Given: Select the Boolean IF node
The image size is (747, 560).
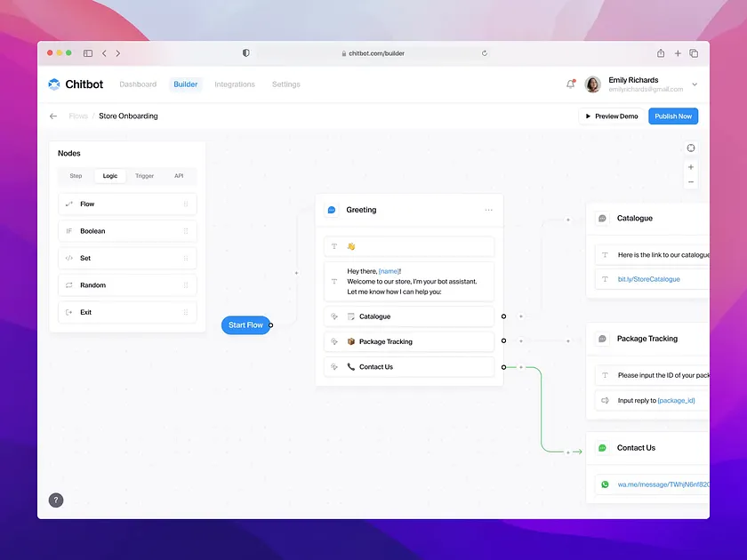Looking at the screenshot, I should pos(126,230).
